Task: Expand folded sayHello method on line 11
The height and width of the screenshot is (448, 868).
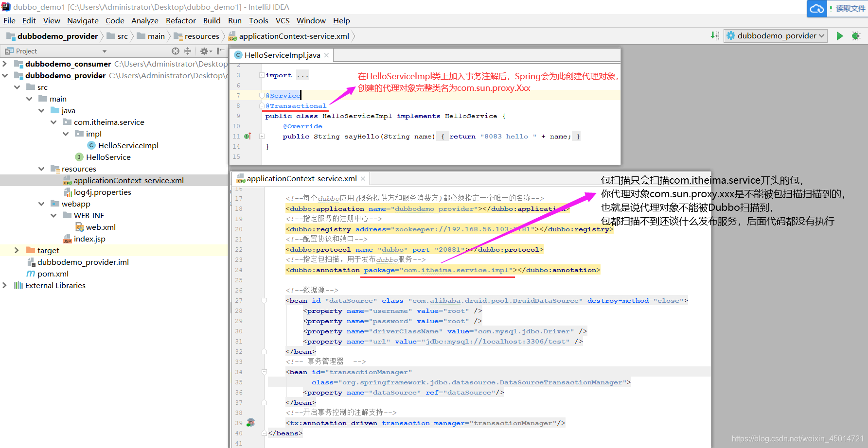Action: [262, 137]
